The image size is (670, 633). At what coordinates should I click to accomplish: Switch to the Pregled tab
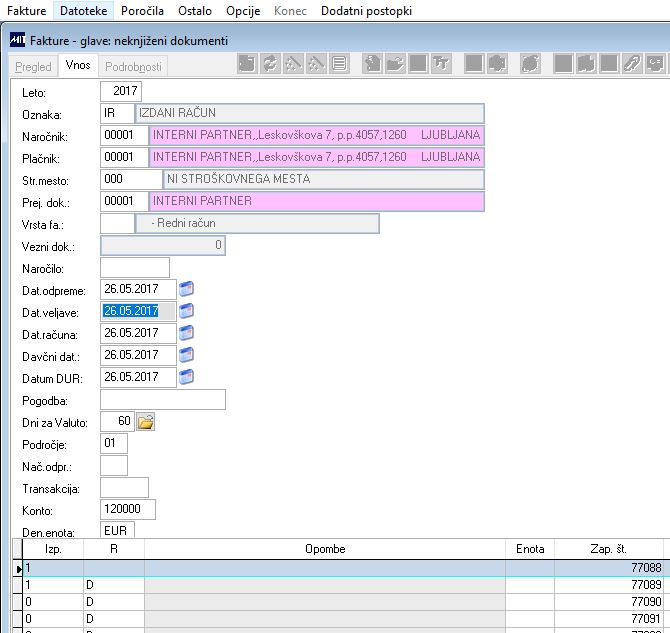click(33, 67)
